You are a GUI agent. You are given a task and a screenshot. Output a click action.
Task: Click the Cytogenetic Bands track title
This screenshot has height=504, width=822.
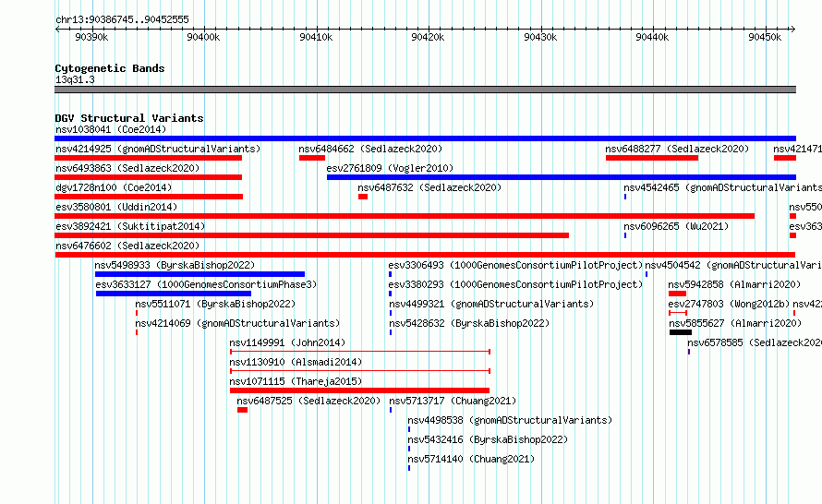[110, 68]
